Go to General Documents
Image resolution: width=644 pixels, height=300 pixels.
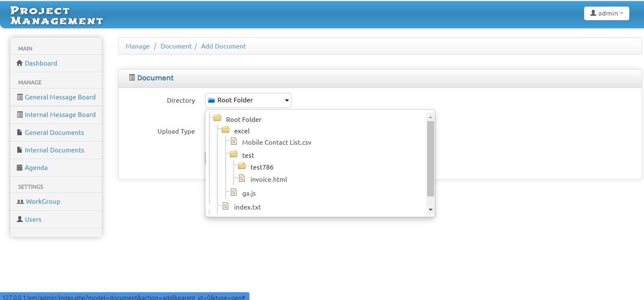click(54, 132)
